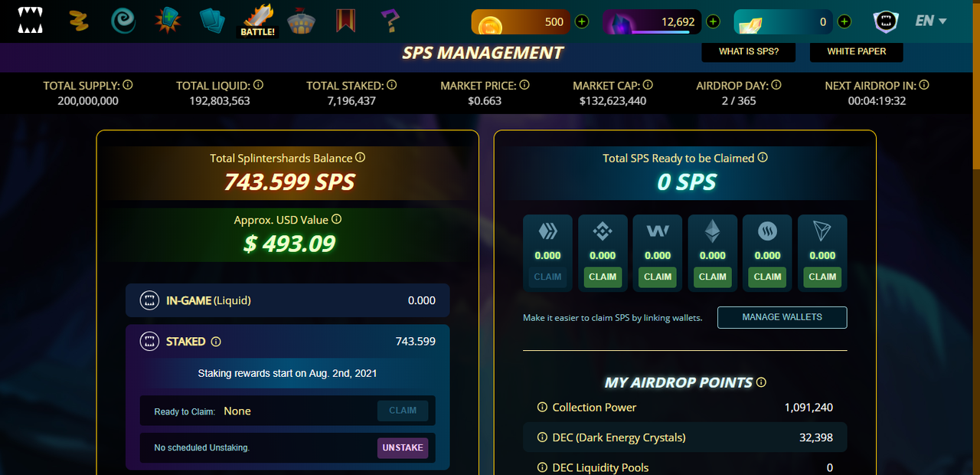Claim SPS for the Binance wallet

[603, 277]
